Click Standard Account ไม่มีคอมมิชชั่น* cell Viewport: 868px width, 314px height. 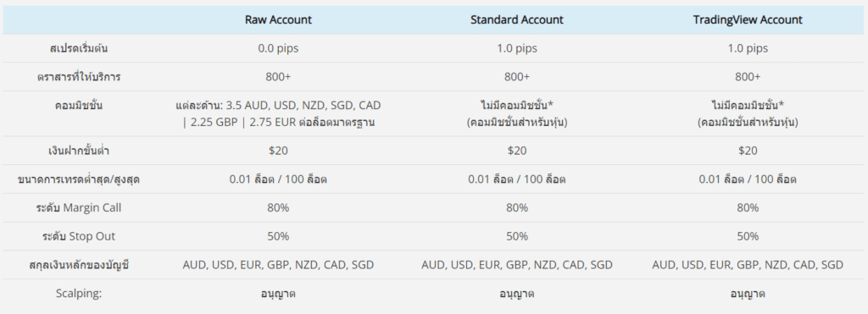[517, 114]
